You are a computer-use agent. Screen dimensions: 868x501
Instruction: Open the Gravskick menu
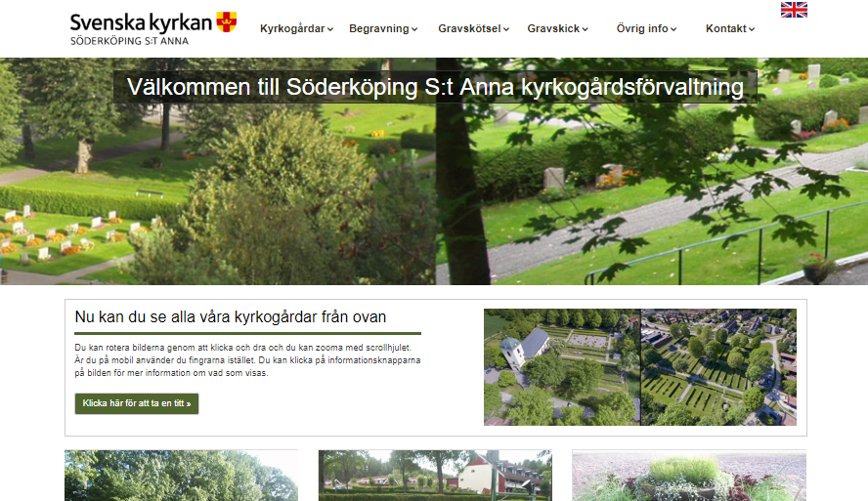click(557, 28)
